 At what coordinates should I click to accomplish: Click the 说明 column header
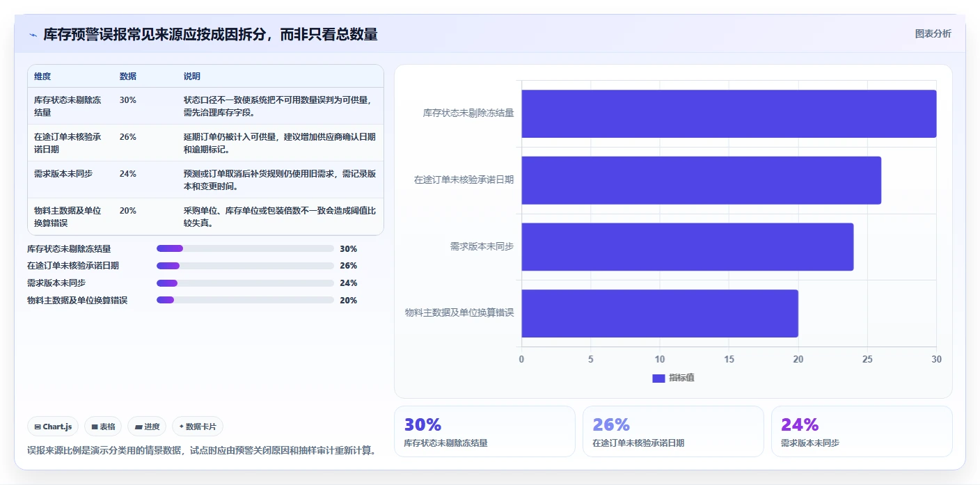click(x=192, y=76)
